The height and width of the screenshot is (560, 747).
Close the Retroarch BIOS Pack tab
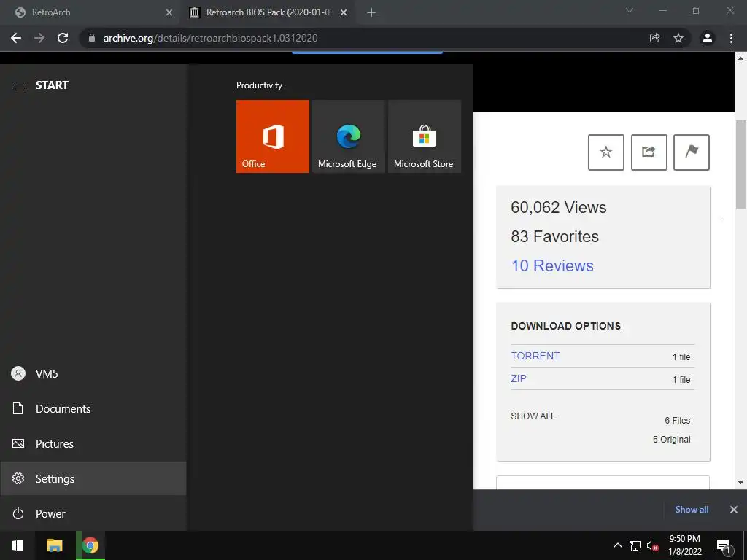pos(344,12)
